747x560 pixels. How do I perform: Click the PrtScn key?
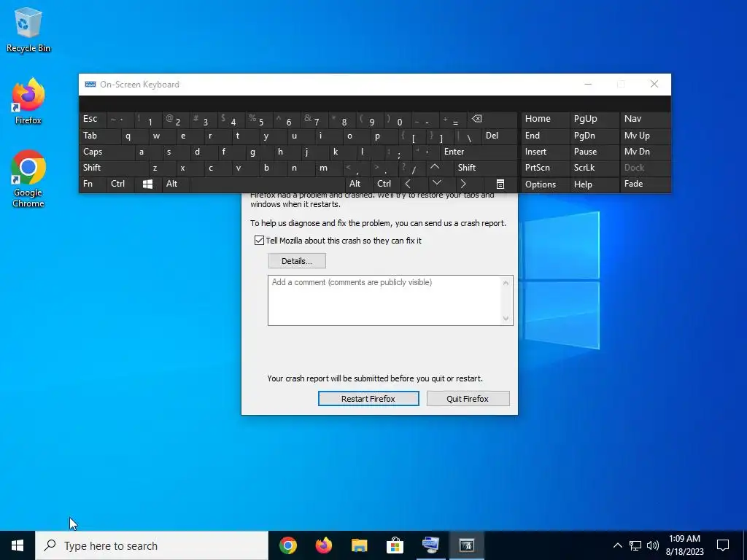[x=545, y=168]
